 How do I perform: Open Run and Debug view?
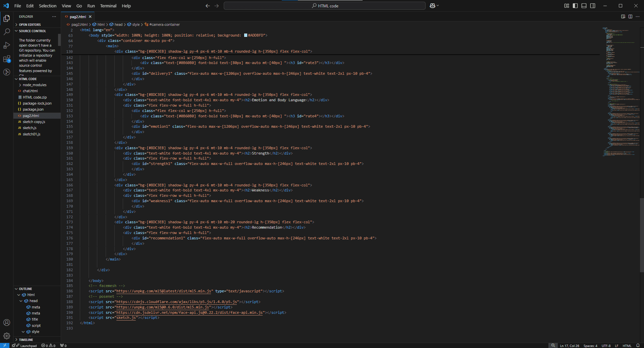(6, 45)
